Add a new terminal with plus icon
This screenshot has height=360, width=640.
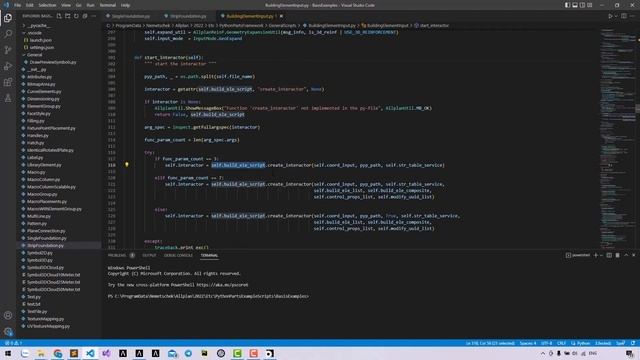coord(596,255)
